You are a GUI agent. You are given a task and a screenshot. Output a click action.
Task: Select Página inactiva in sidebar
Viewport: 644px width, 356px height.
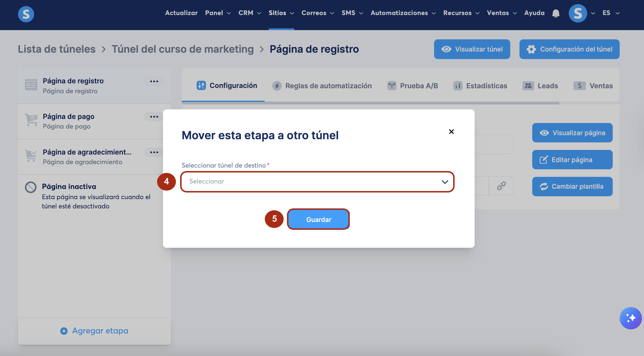coord(69,187)
